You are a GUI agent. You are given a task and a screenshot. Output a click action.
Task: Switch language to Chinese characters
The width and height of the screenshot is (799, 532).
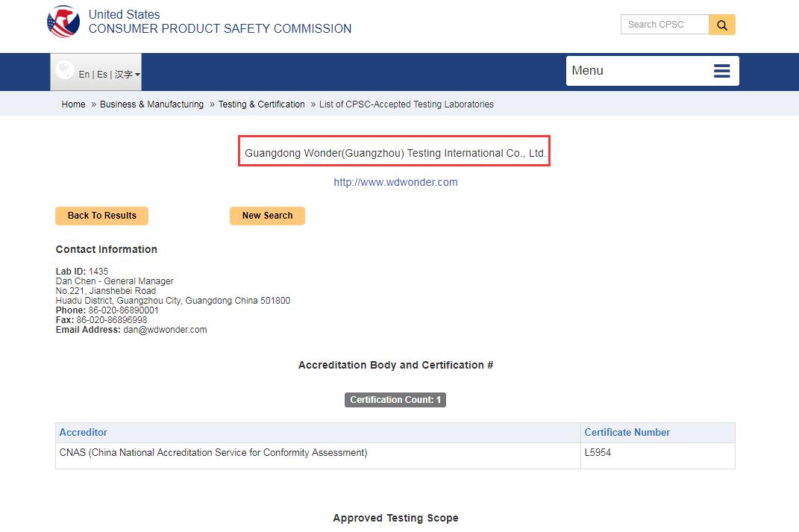pyautogui.click(x=123, y=75)
